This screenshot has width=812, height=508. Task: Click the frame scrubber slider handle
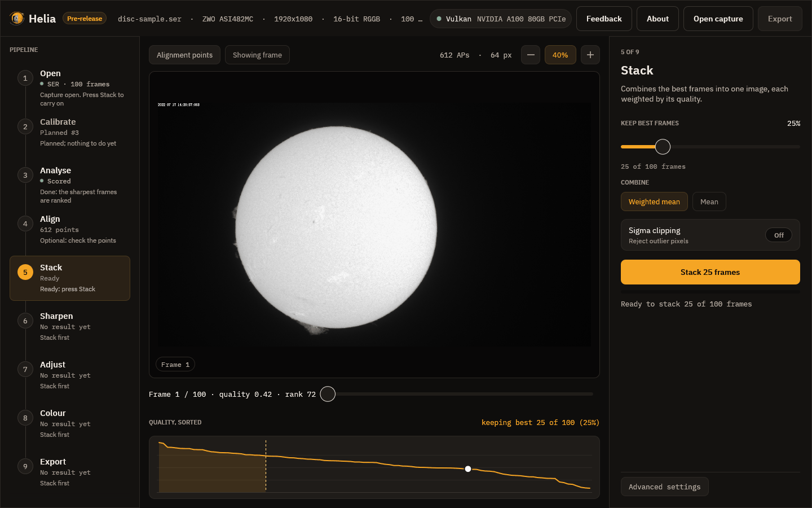click(x=328, y=394)
